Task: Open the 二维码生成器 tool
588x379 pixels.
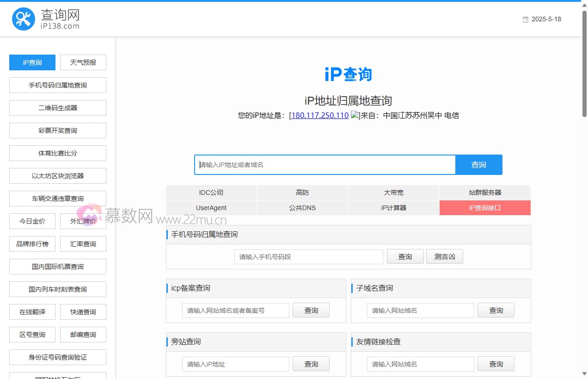Action: click(57, 107)
